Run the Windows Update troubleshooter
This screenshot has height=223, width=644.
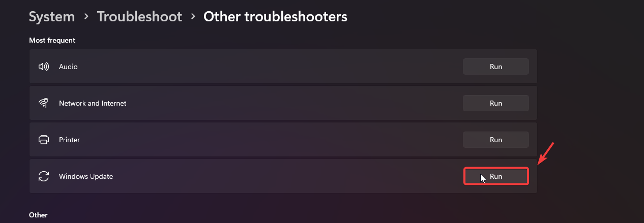(x=495, y=176)
